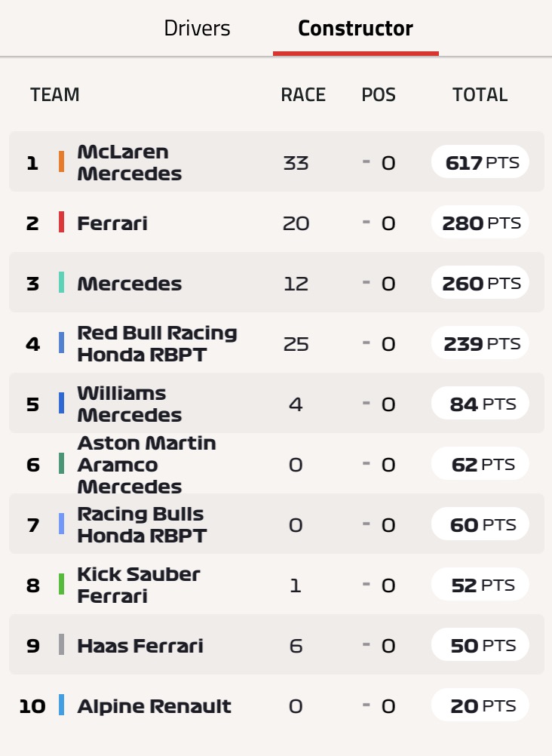Viewport: 552px width, 756px height.
Task: Click Ferrari's red team color bar
Action: [61, 222]
